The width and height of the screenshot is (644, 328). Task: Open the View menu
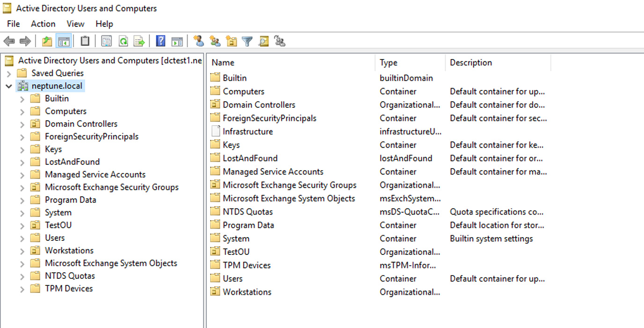[x=75, y=24]
